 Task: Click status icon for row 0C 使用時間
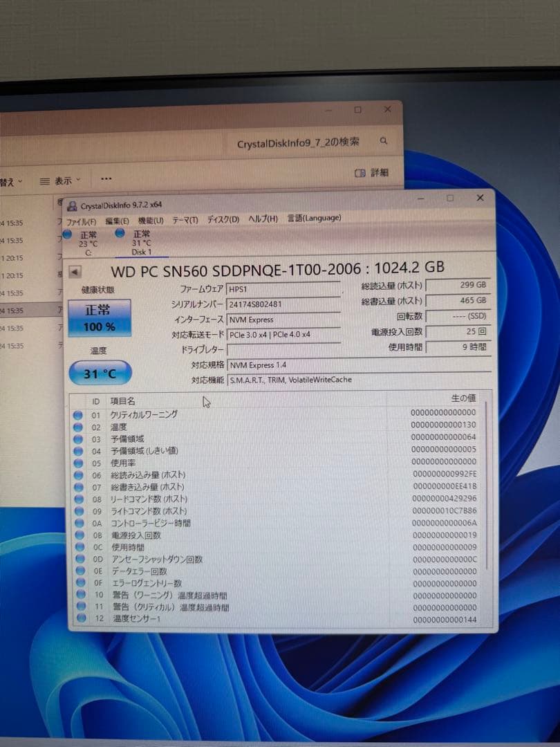[x=80, y=547]
